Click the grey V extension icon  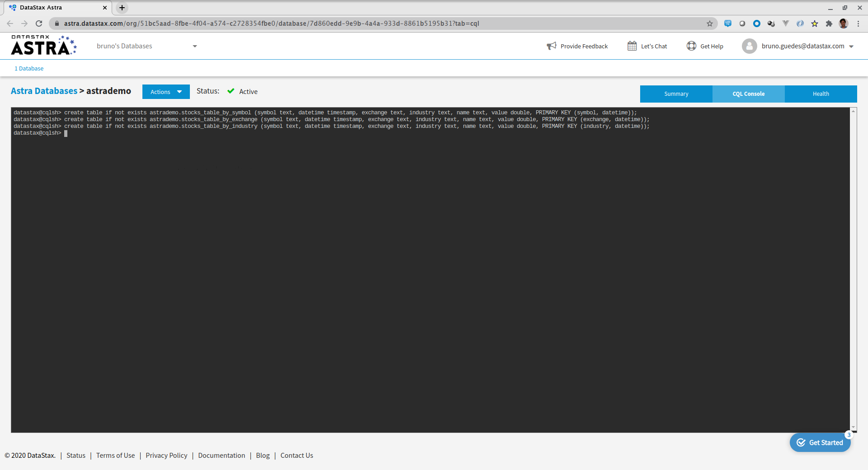(x=786, y=23)
